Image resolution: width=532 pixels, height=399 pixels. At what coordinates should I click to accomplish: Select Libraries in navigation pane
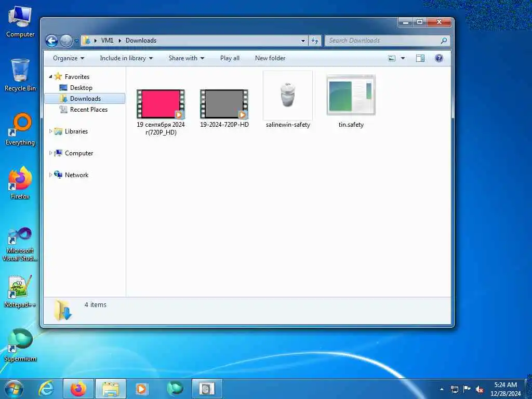point(76,131)
